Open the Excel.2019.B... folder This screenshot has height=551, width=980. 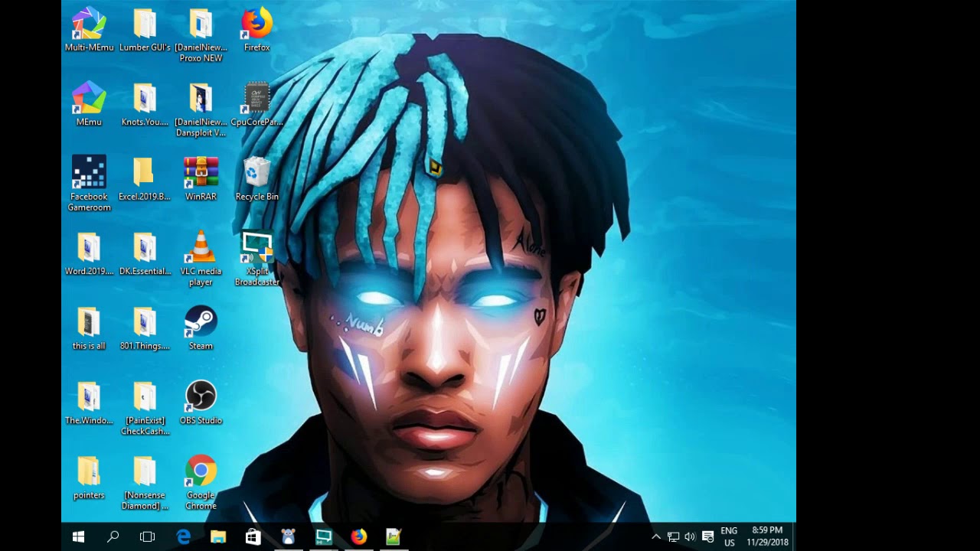[145, 179]
